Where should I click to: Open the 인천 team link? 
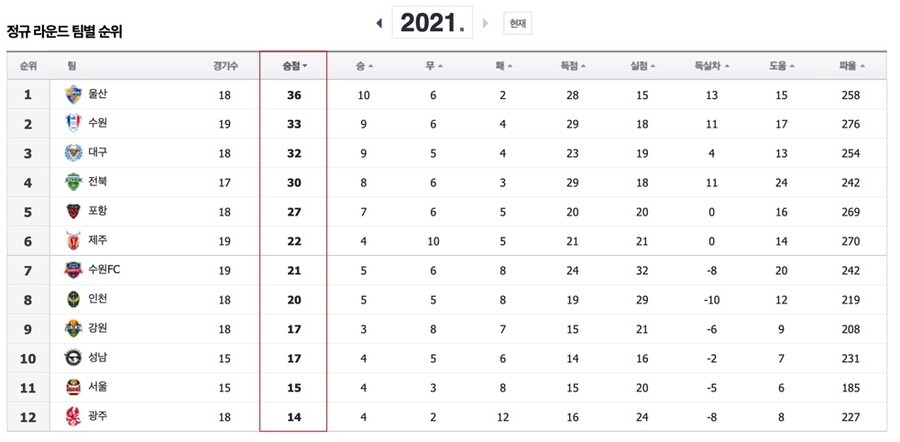coord(98,298)
